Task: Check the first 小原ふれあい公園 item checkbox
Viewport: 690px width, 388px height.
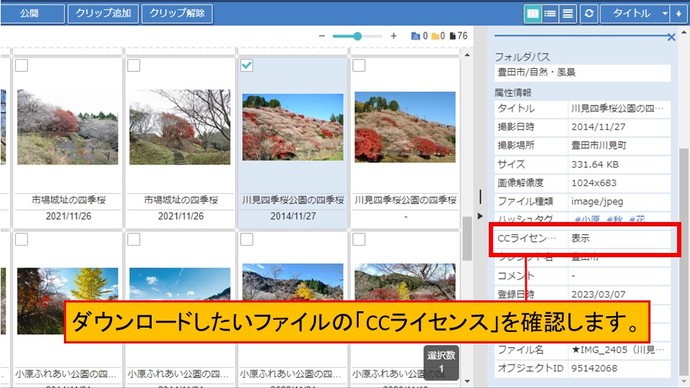Action: 22,240
